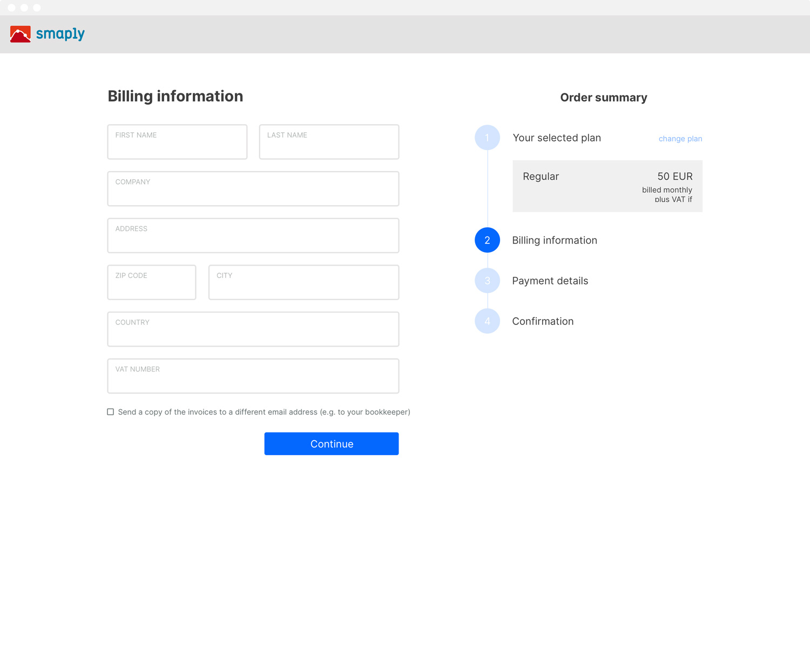This screenshot has height=672, width=810.
Task: Click into the Address field
Action: 253,236
